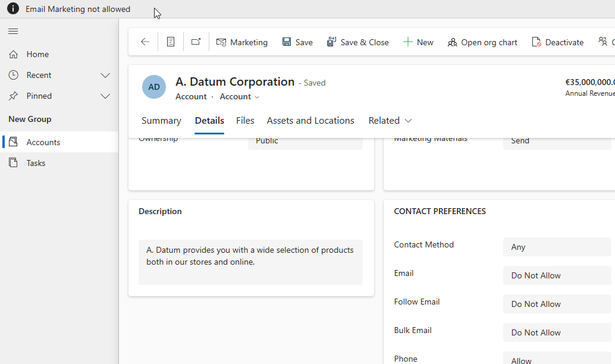Click the Marketing command button

242,42
